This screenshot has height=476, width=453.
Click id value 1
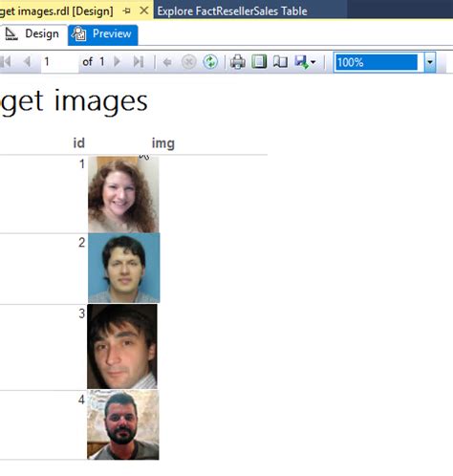82,164
